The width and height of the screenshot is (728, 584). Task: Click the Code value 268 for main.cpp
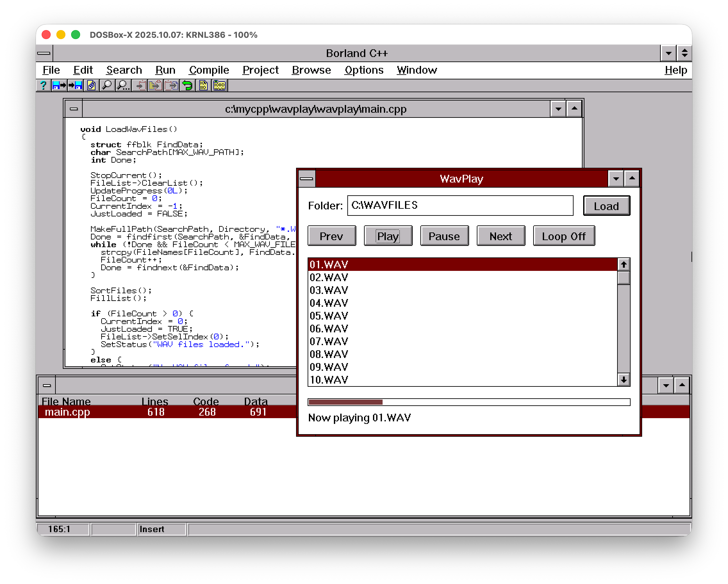point(207,412)
